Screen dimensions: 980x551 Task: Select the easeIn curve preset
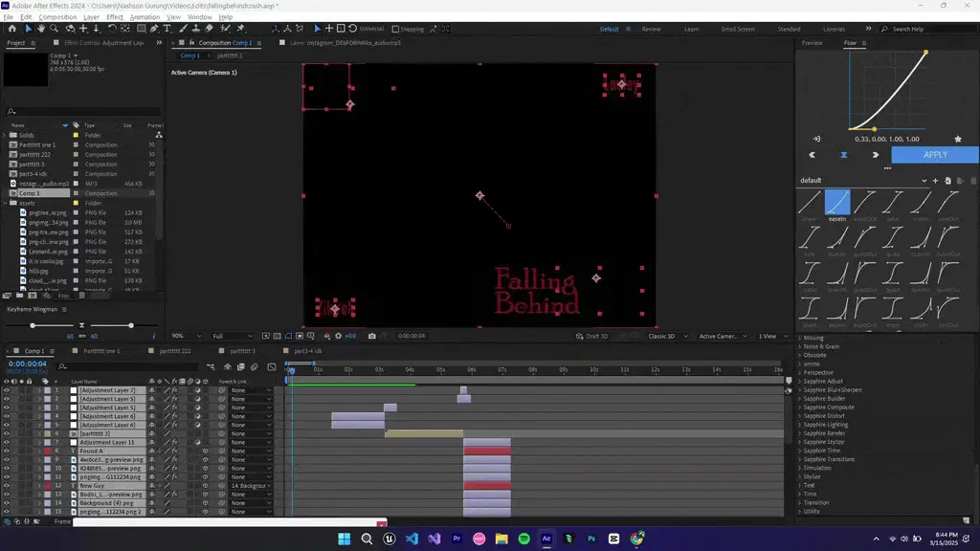pos(836,206)
